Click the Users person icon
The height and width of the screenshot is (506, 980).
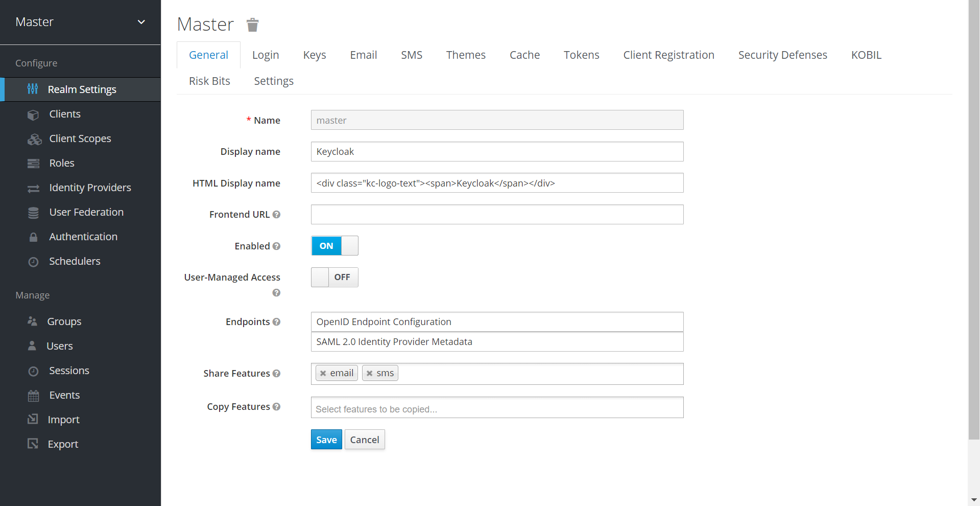(x=32, y=346)
